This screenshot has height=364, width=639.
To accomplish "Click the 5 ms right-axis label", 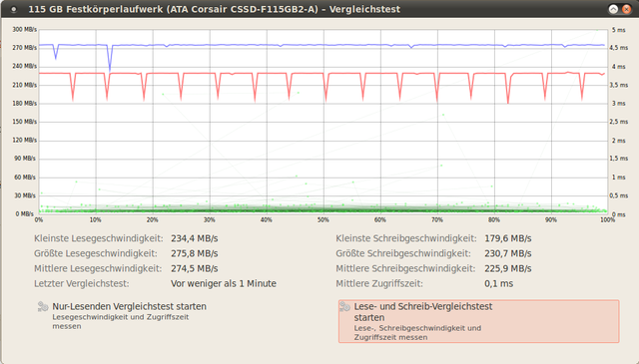I will [618, 30].
